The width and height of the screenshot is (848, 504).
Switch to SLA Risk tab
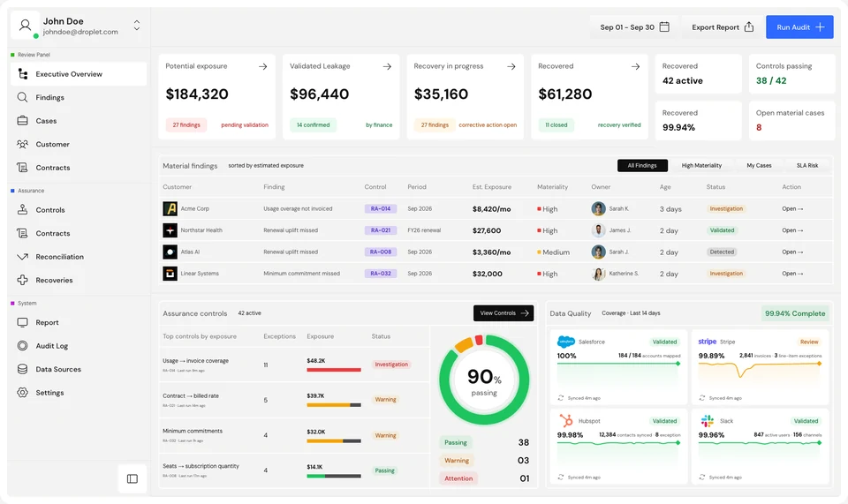806,165
